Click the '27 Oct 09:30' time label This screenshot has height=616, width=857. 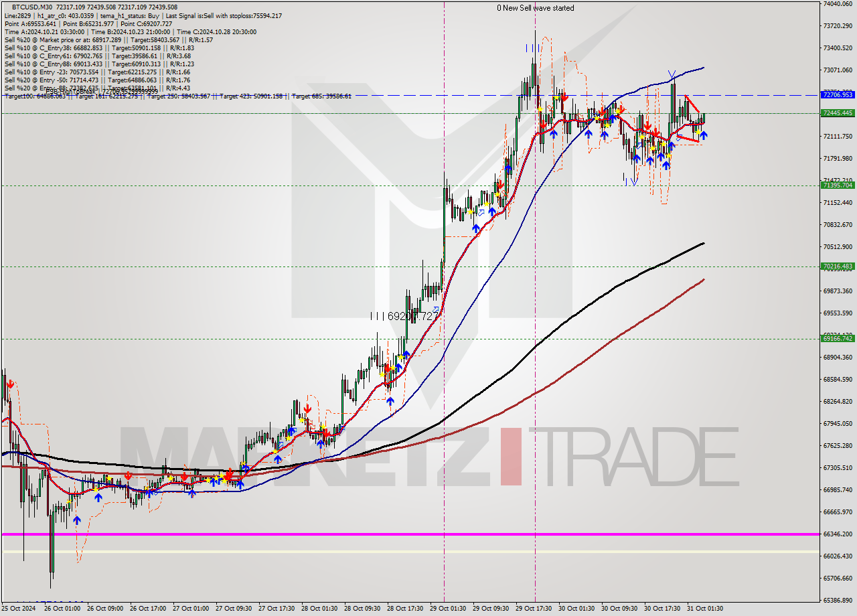233,609
